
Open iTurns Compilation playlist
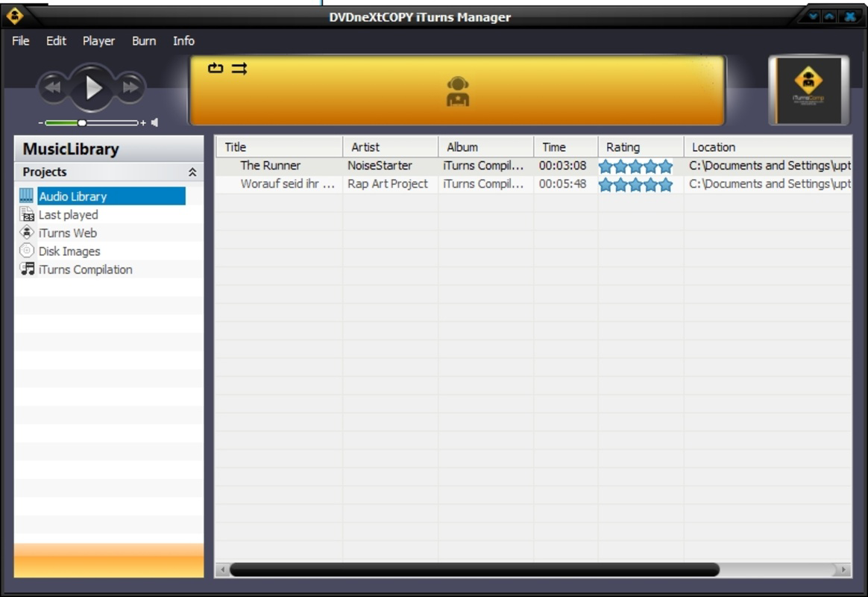(x=85, y=269)
